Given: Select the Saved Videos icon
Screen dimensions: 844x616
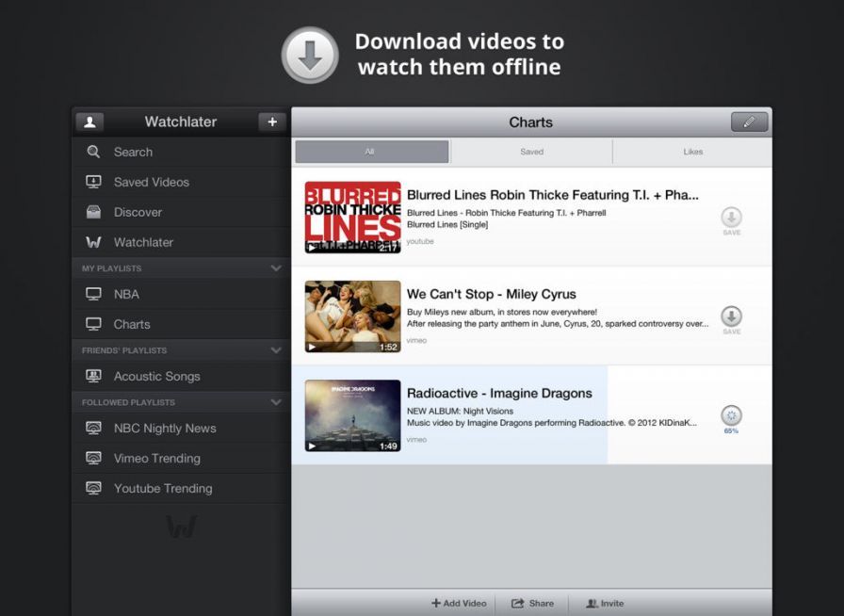Looking at the screenshot, I should pos(93,182).
